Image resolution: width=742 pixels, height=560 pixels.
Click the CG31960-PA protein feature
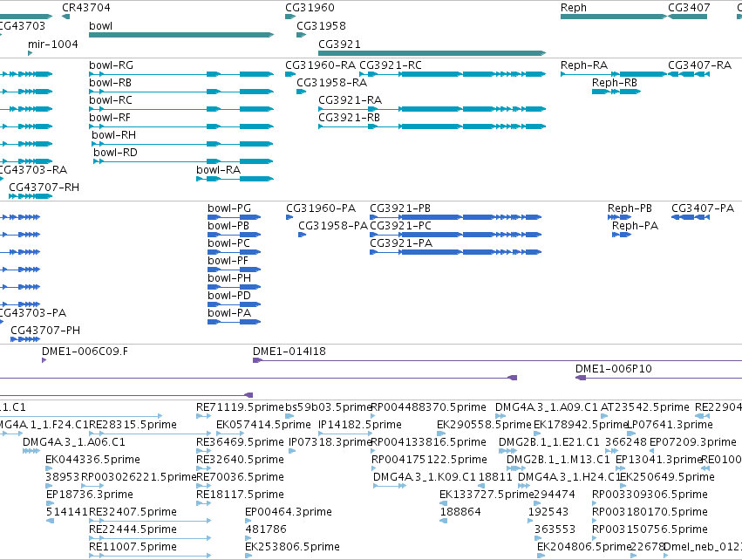coord(289,217)
